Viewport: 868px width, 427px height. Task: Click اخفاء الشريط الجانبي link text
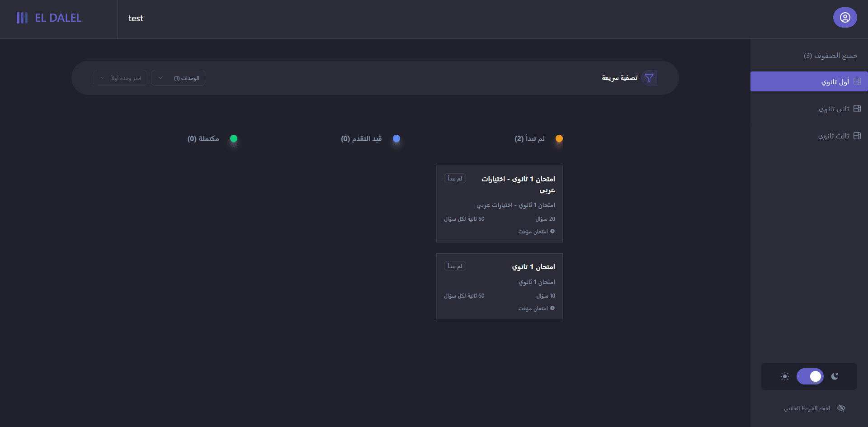click(807, 408)
